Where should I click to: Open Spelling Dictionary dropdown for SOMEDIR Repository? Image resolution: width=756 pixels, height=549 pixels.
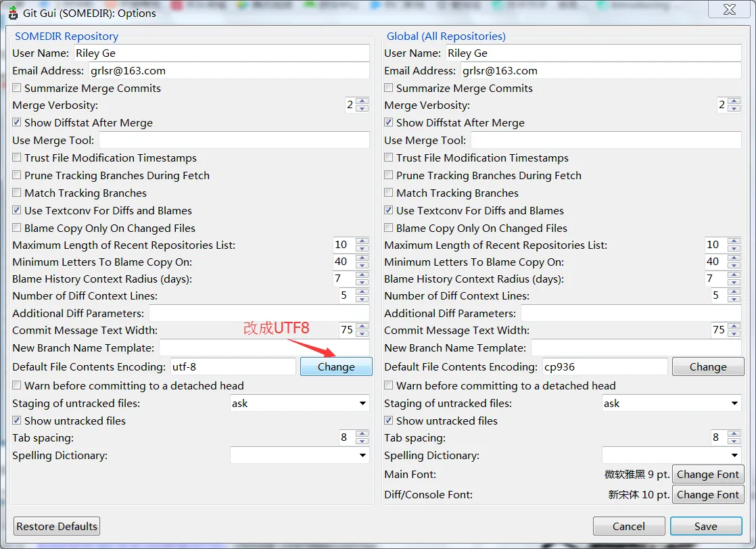click(x=300, y=456)
